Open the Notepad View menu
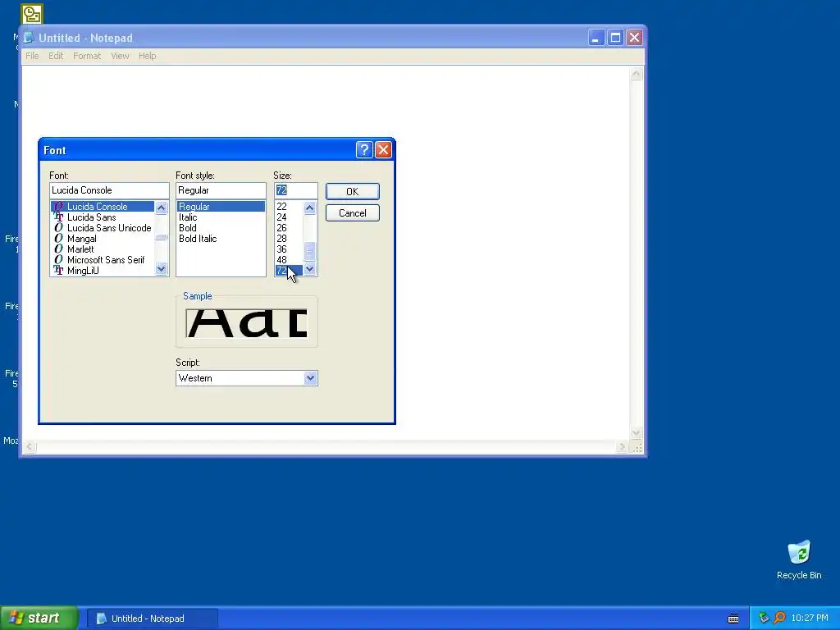The width and height of the screenshot is (840, 630). [x=120, y=56]
